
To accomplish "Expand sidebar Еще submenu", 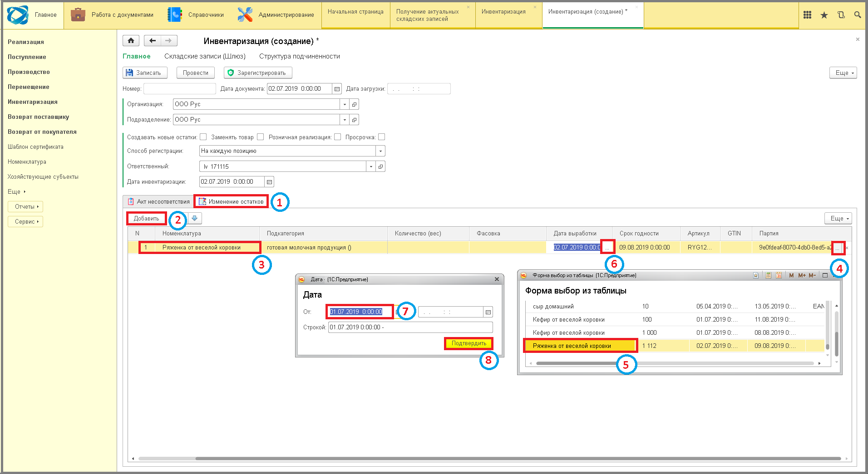I will pyautogui.click(x=17, y=191).
